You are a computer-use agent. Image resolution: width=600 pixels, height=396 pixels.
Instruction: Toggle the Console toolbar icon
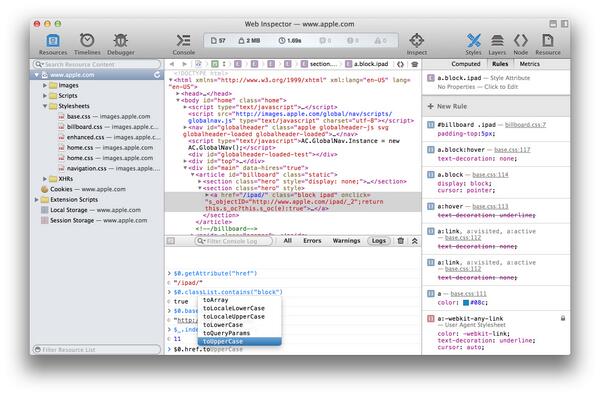click(x=184, y=41)
